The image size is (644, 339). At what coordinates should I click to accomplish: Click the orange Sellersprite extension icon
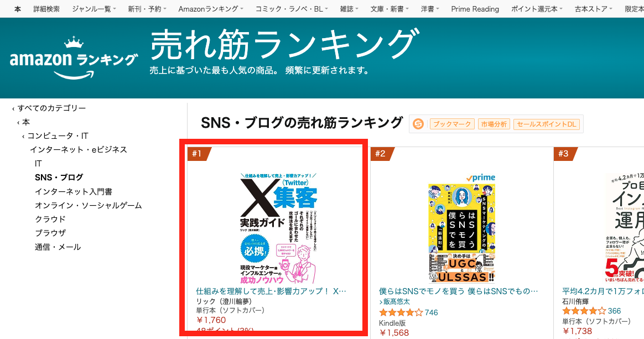point(418,124)
